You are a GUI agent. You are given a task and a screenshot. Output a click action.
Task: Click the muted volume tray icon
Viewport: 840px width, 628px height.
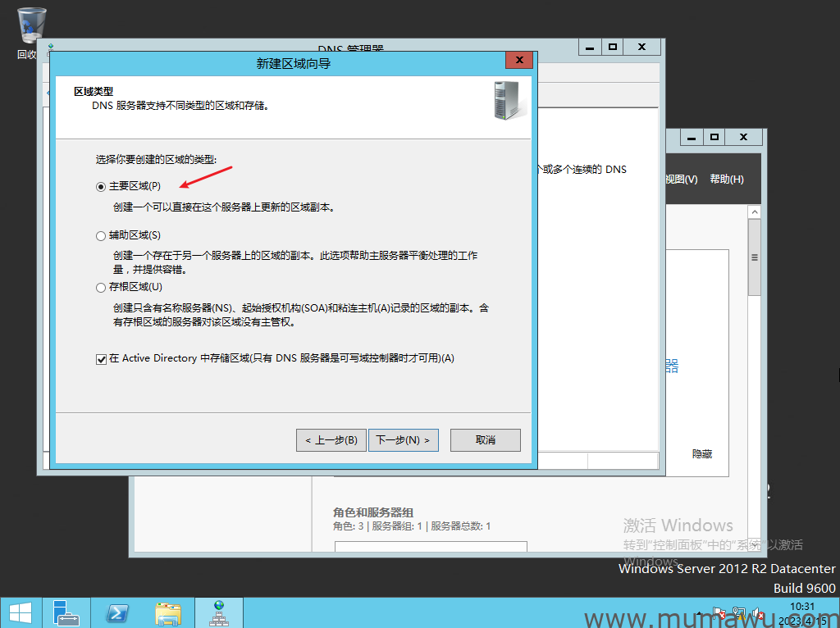[x=759, y=613]
